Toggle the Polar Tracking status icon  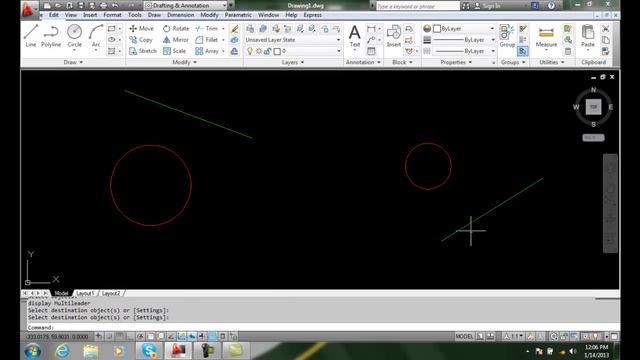coord(140,336)
